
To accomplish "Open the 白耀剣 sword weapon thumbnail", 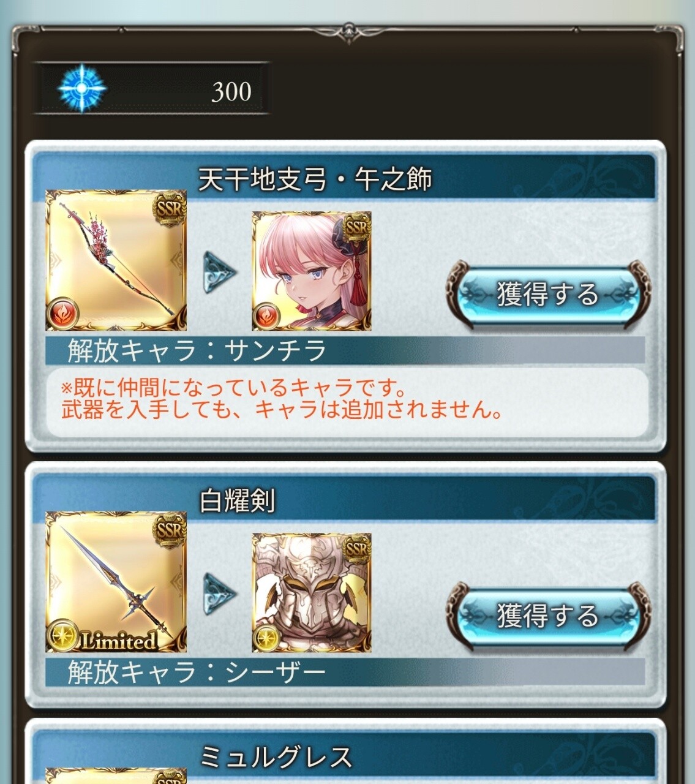I will pyautogui.click(x=116, y=582).
